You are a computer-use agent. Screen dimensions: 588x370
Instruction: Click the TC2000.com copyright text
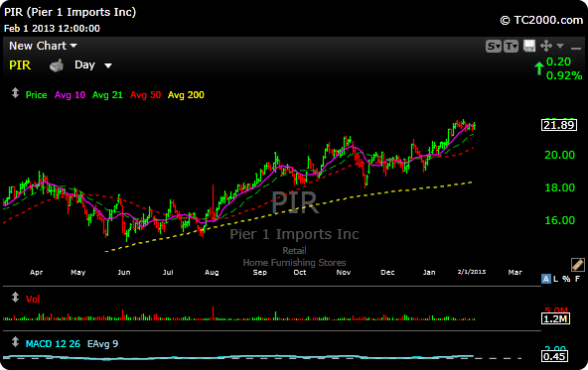[541, 20]
